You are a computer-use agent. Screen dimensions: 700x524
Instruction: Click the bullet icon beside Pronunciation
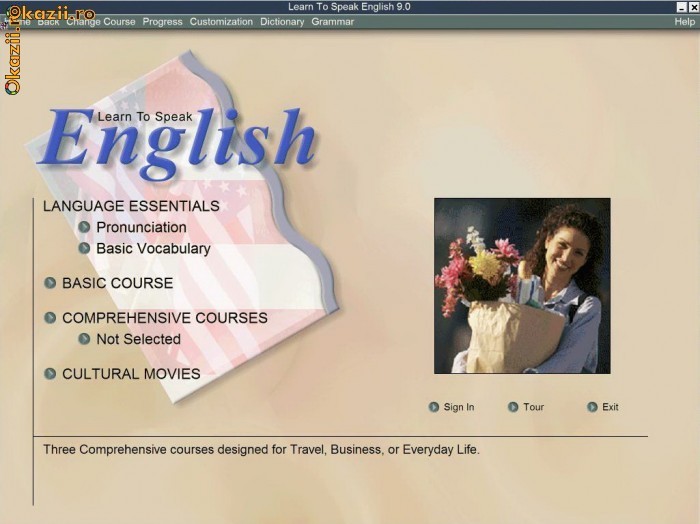coord(84,227)
